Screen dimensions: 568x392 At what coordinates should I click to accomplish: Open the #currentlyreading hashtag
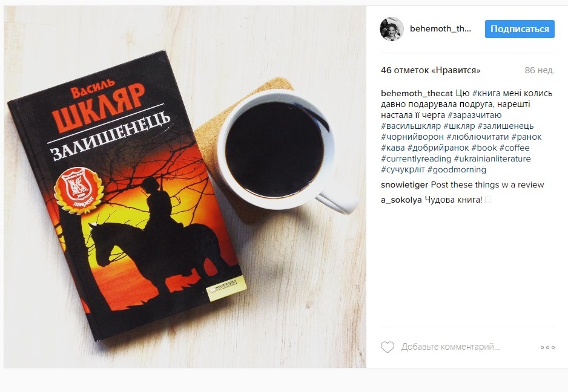(x=416, y=158)
